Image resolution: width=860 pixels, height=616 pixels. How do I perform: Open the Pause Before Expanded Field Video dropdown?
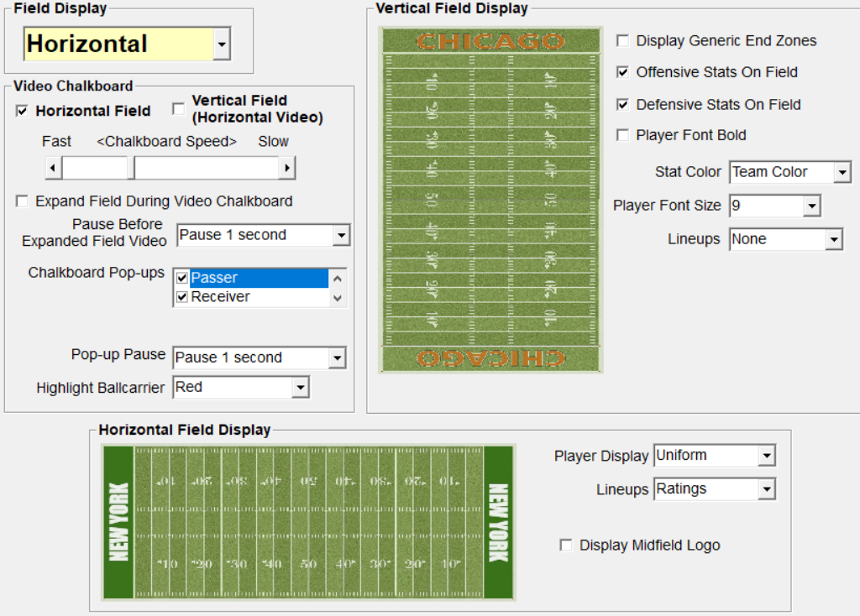click(340, 236)
